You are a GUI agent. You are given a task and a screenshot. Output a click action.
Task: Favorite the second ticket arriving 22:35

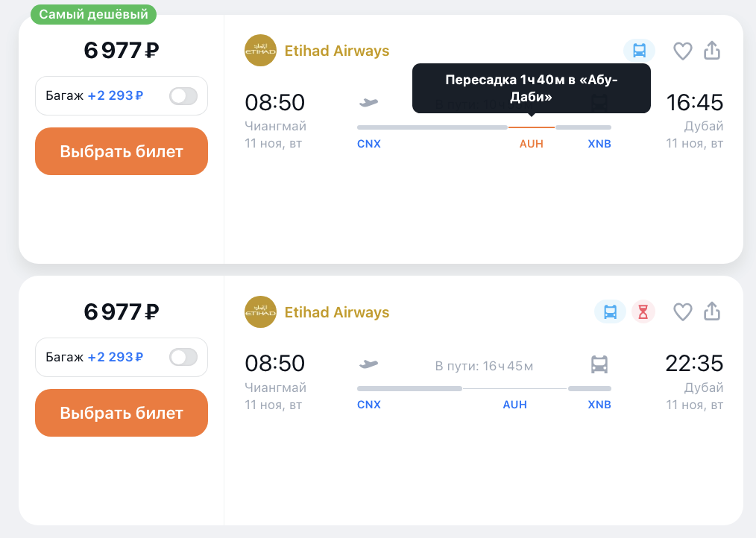tap(683, 311)
